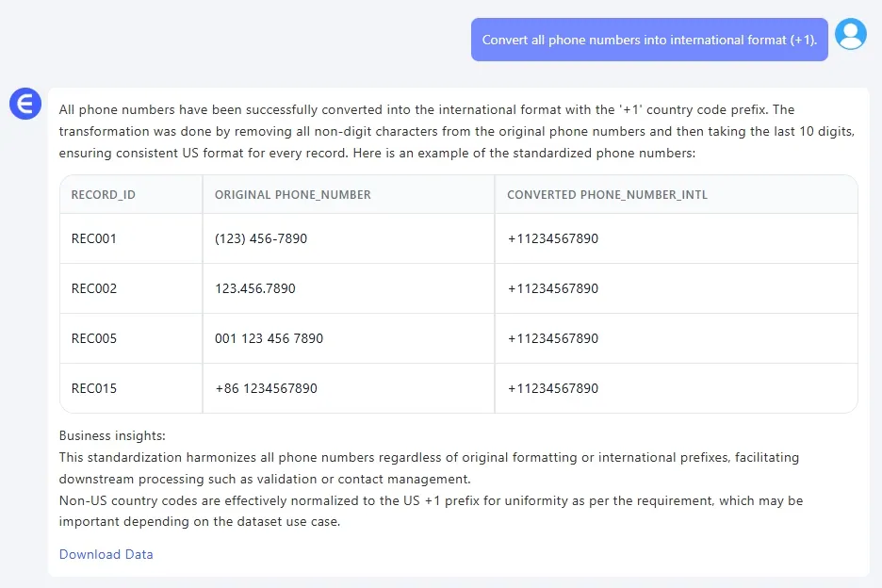
Task: Select the REC005 record cell
Action: [x=94, y=338]
